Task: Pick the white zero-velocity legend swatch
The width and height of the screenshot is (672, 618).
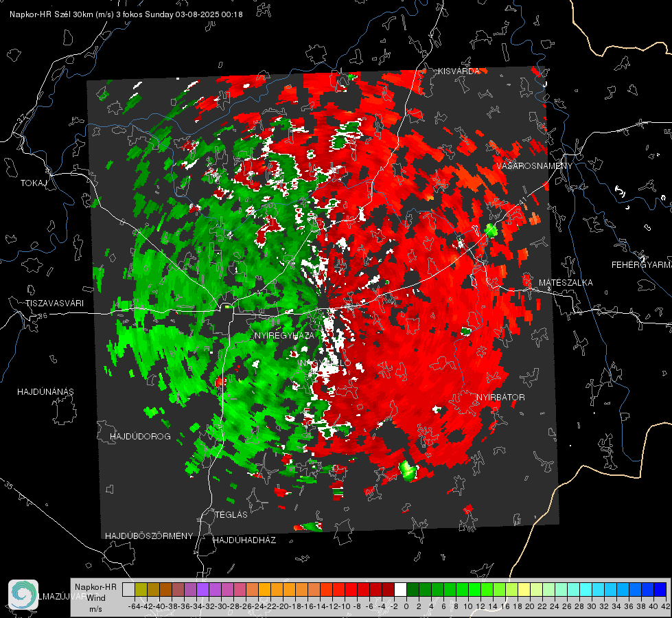Action: pos(400,589)
